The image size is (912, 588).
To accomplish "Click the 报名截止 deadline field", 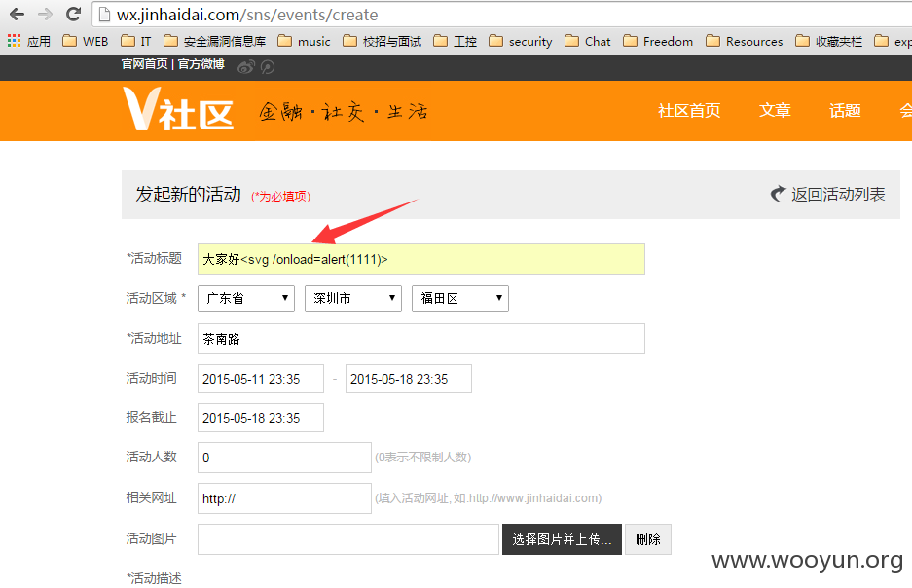I will click(x=261, y=418).
